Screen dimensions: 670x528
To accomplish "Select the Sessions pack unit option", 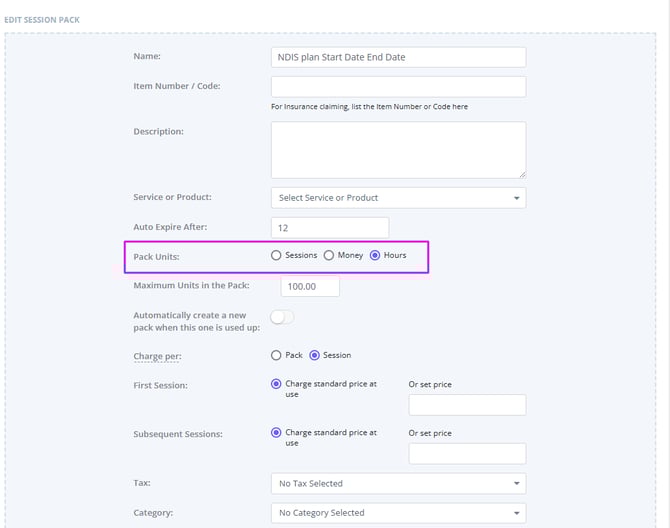I will coord(277,256).
